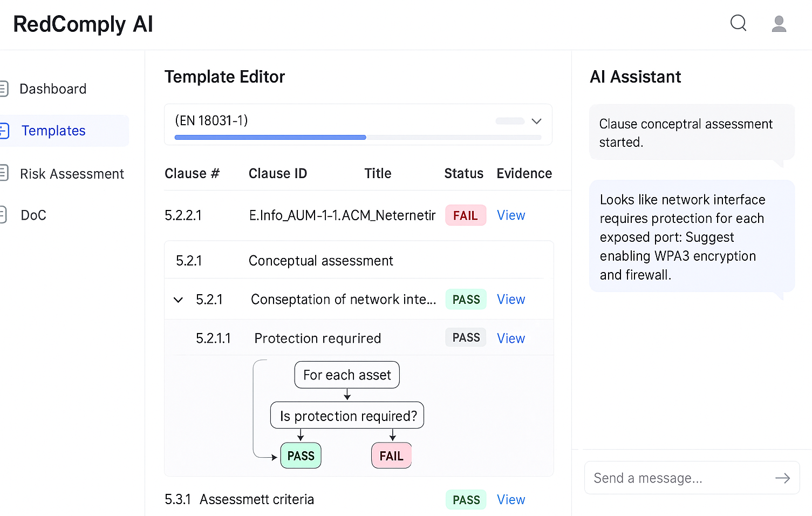This screenshot has height=516, width=812.
Task: View evidence for 5.3.1 Assessment criteria
Action: [x=510, y=500]
